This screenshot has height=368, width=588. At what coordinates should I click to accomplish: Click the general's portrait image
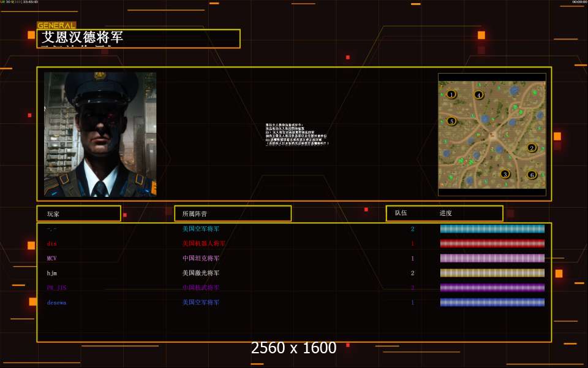click(100, 134)
